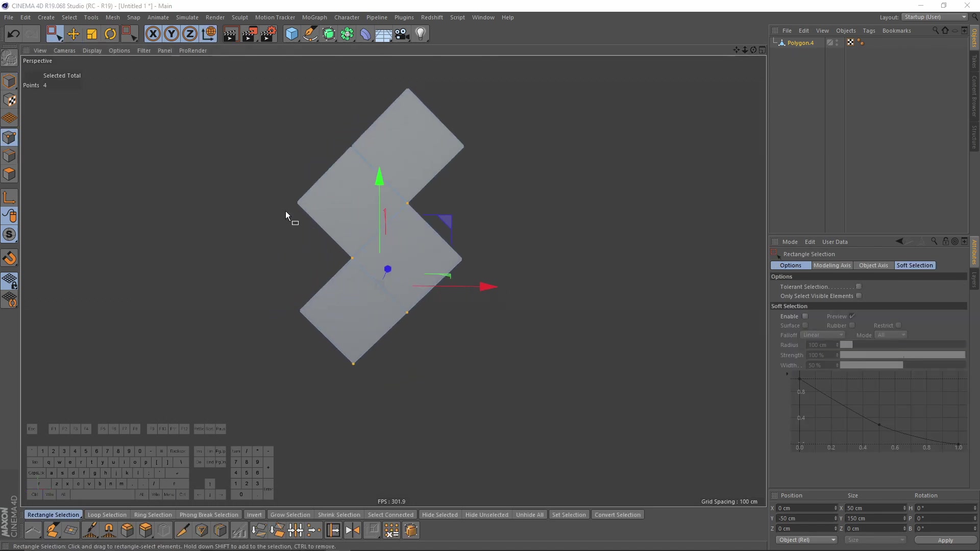This screenshot has height=551, width=980.
Task: Click the Cube primitive icon
Action: (x=291, y=34)
